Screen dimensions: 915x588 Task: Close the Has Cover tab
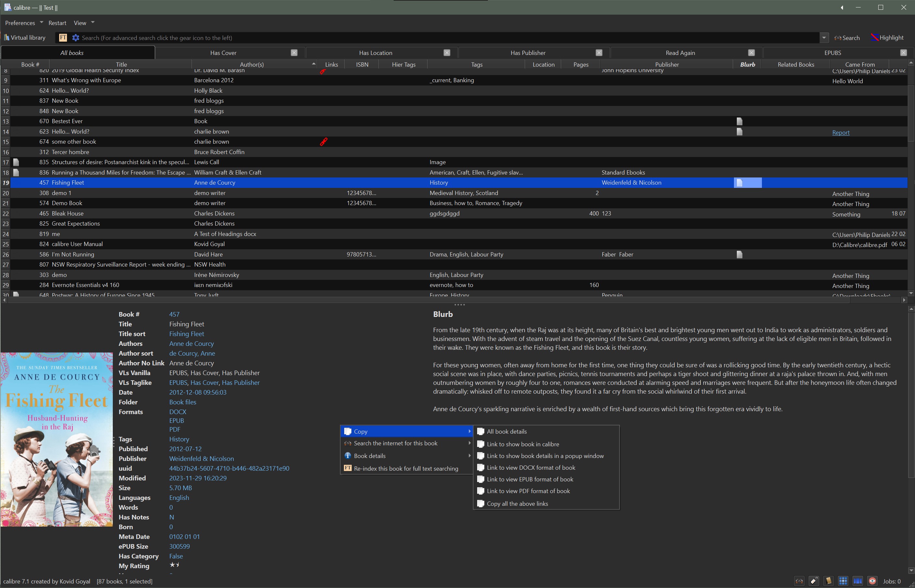(294, 53)
